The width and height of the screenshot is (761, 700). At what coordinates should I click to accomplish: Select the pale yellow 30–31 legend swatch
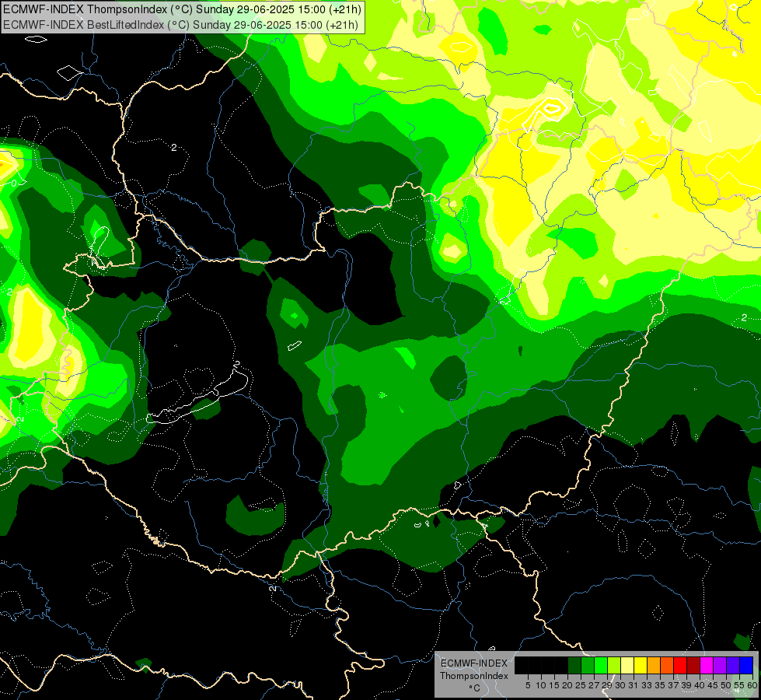click(x=627, y=665)
